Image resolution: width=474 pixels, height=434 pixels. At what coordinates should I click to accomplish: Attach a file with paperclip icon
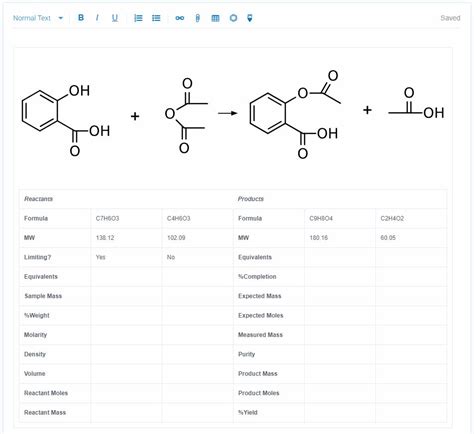pyautogui.click(x=198, y=18)
